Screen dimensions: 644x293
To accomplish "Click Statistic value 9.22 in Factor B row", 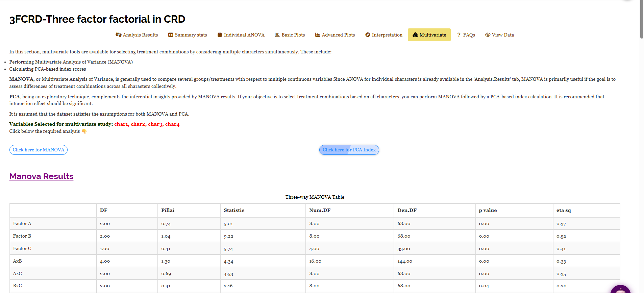I will [x=228, y=236].
